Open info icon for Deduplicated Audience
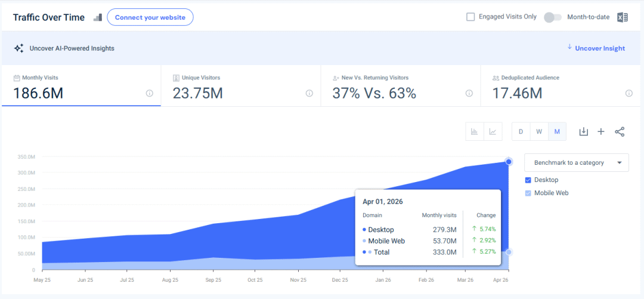Screen dimensions: 644x299 coord(629,93)
